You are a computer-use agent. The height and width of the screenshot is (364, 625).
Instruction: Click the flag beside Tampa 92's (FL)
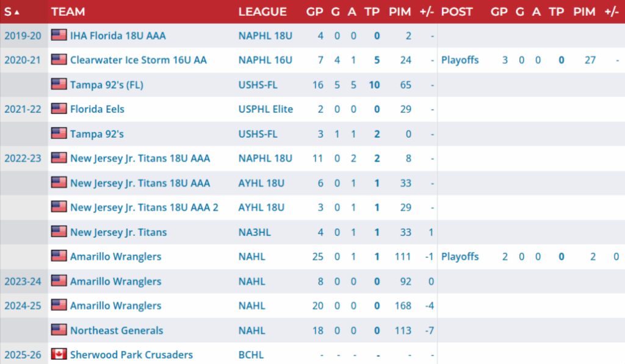coord(59,84)
